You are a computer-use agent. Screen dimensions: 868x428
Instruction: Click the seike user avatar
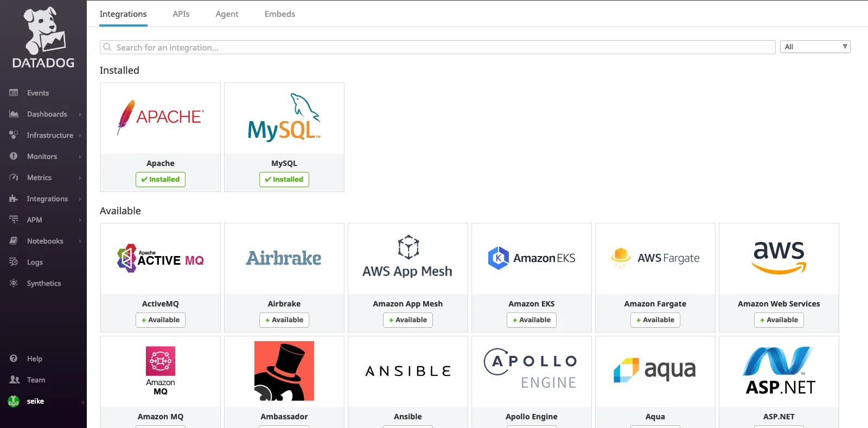[x=14, y=401]
